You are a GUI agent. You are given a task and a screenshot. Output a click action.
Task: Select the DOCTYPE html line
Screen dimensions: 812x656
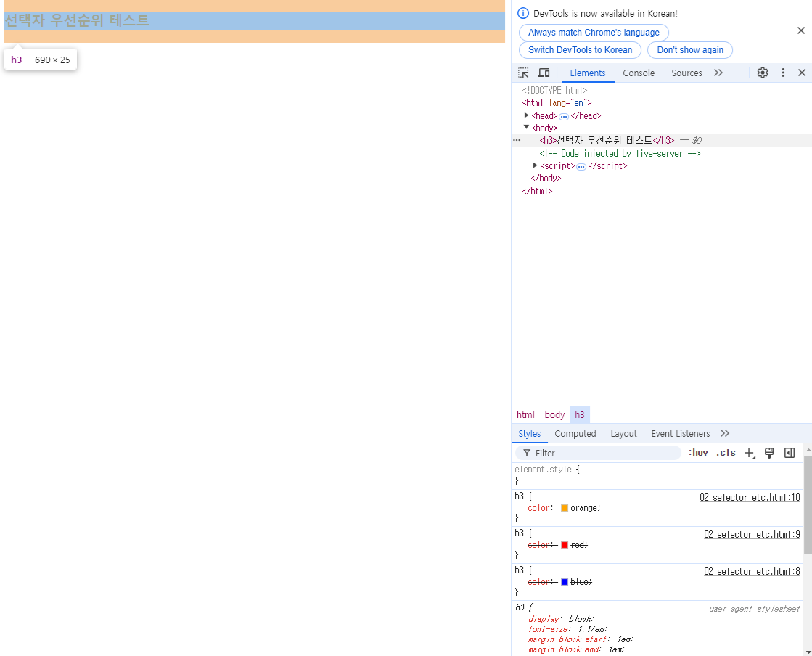tap(554, 90)
